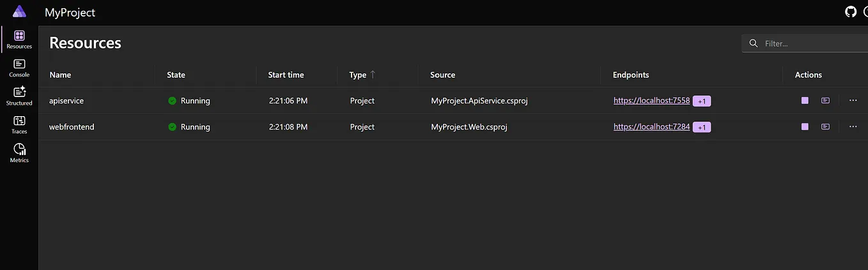This screenshot has width=868, height=270.
Task: Open the Console logs page
Action: pyautogui.click(x=19, y=68)
